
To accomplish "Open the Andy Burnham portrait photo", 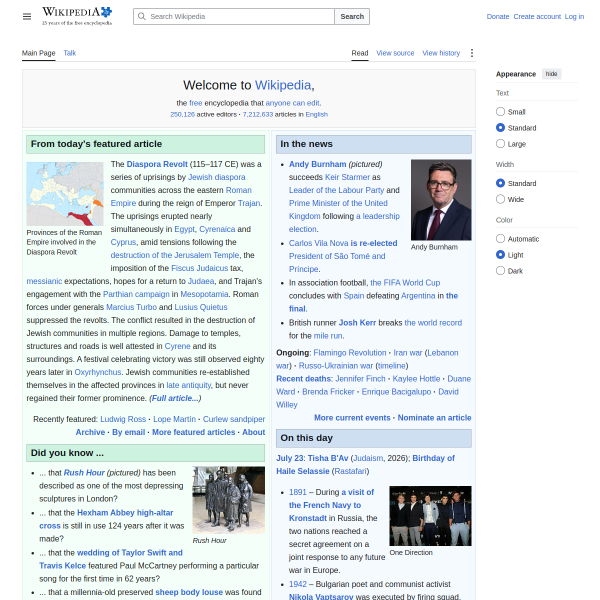I will 441,200.
